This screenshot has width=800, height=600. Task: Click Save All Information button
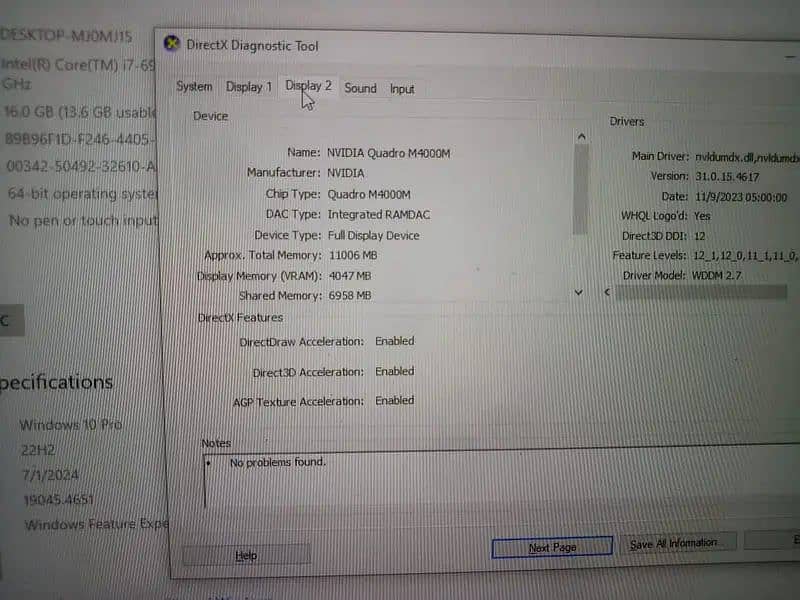click(x=672, y=544)
